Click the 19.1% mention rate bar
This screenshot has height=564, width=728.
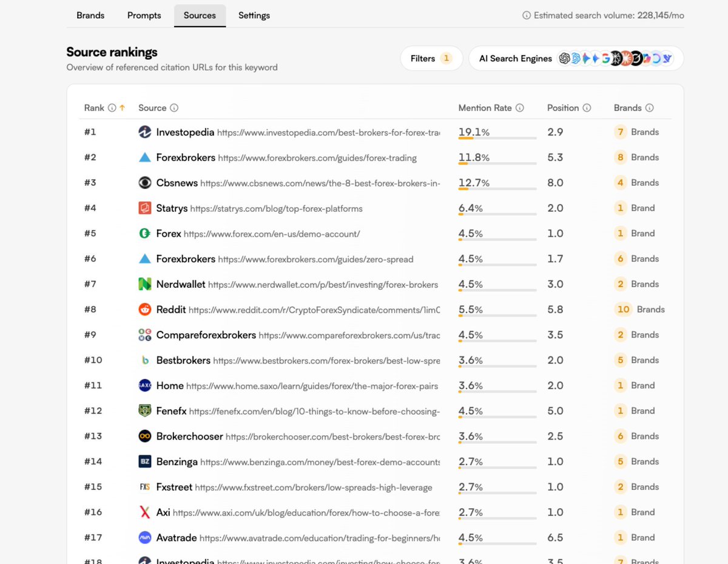(x=497, y=138)
